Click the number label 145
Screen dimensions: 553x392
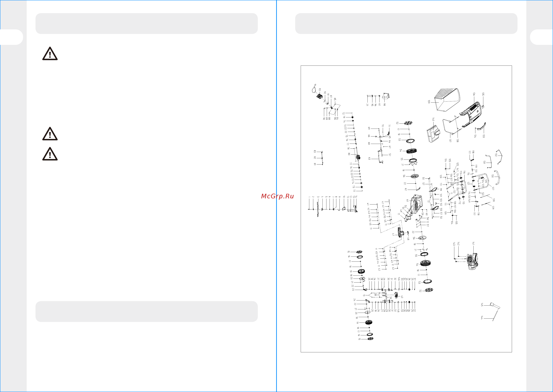[x=482, y=305]
